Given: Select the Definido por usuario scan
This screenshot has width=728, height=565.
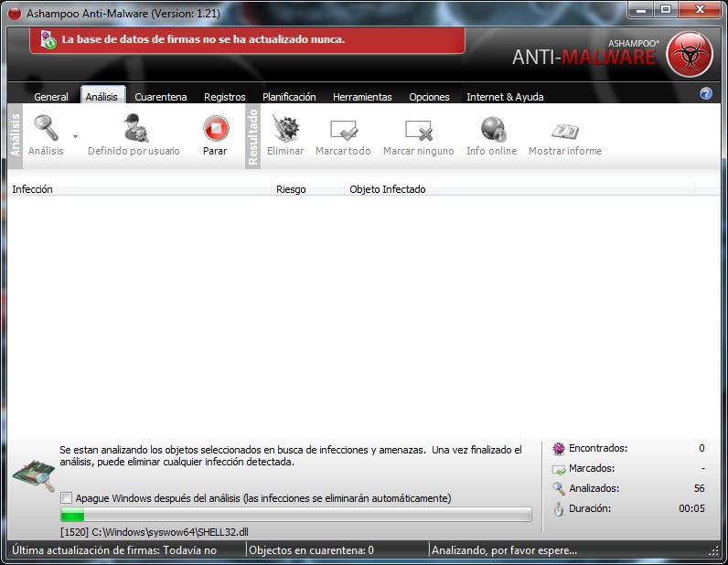Looking at the screenshot, I should (134, 134).
